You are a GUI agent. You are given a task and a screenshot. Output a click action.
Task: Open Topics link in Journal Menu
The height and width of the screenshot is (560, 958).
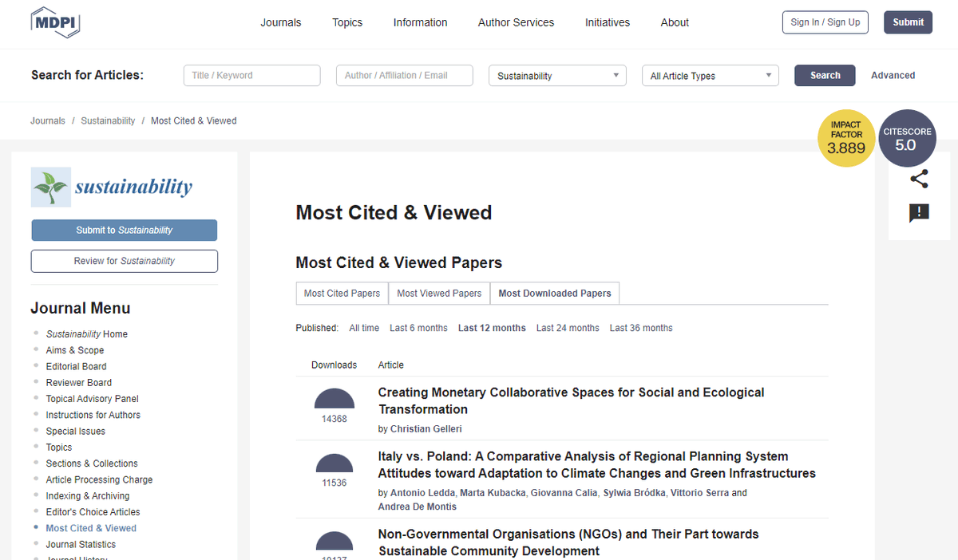[x=59, y=448]
